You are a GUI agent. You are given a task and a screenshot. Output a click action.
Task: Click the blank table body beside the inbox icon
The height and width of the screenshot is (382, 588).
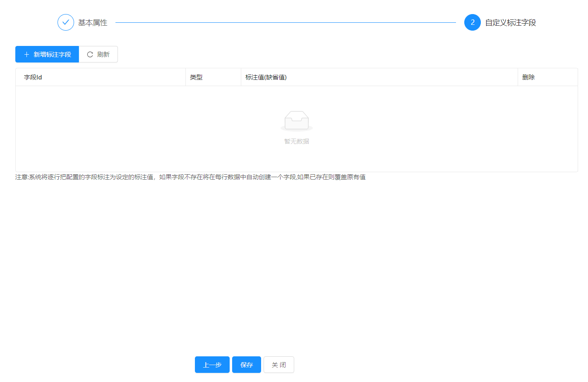[166, 128]
